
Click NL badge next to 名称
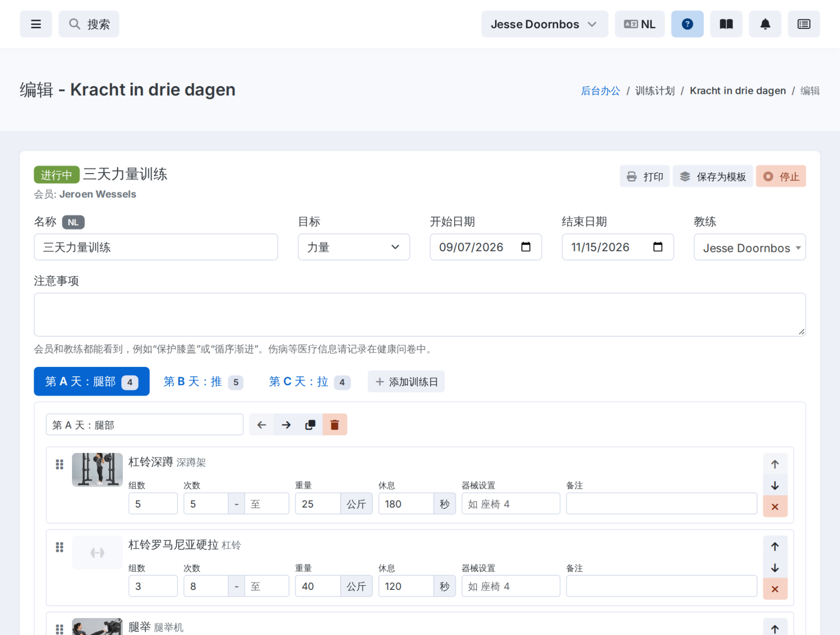(x=73, y=222)
